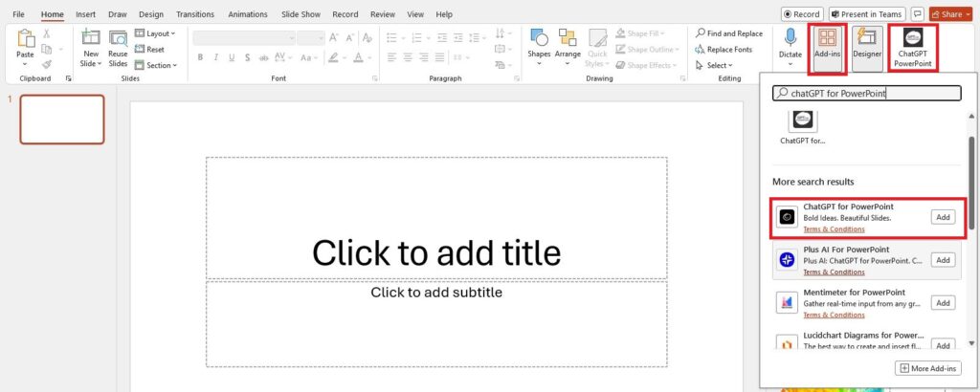Click the New Slide icon
Viewport: 980px width, 392px height.
tap(91, 38)
